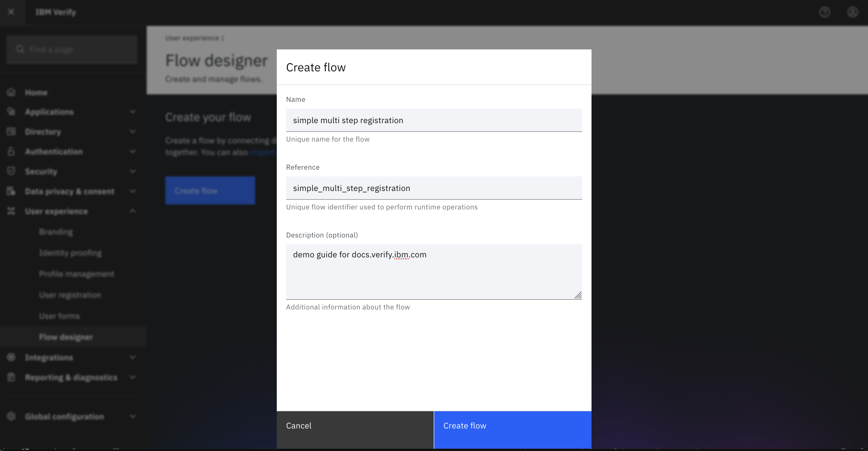Screen dimensions: 868x451
Task: Close the navigation menu with the X icon
Action: pos(11,12)
